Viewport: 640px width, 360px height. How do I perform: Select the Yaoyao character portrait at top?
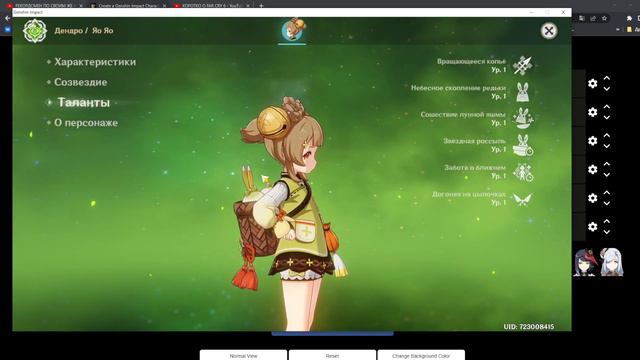292,30
